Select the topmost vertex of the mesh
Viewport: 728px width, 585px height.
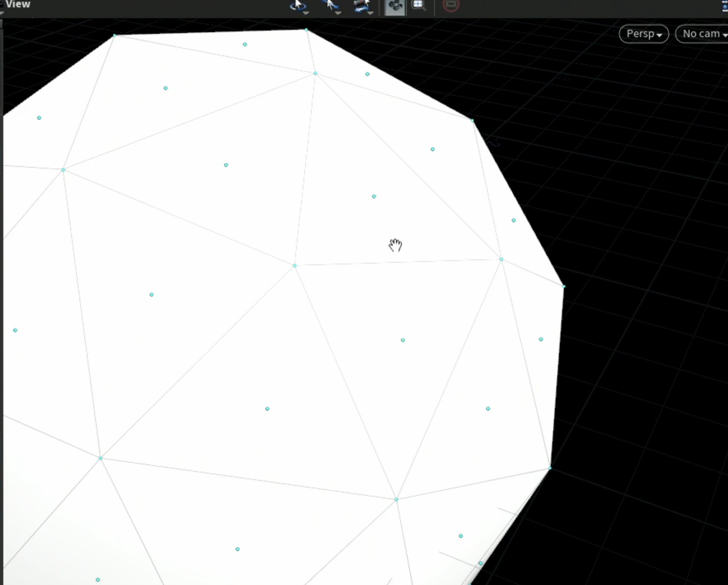click(306, 30)
